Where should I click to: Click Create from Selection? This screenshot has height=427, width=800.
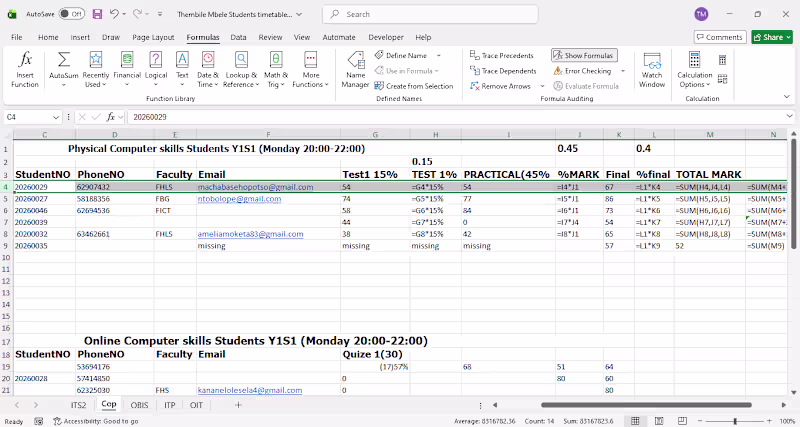(x=414, y=86)
